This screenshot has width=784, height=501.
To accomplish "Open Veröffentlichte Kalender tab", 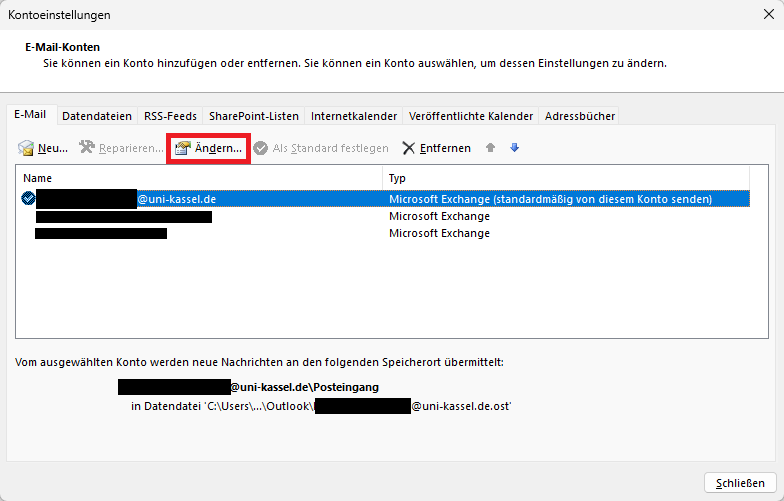I will tap(471, 116).
